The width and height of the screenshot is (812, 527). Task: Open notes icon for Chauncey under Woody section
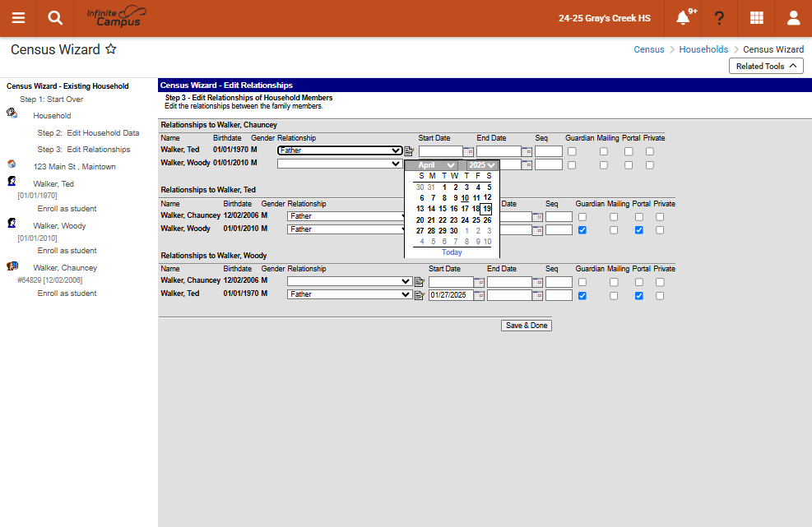coord(420,282)
